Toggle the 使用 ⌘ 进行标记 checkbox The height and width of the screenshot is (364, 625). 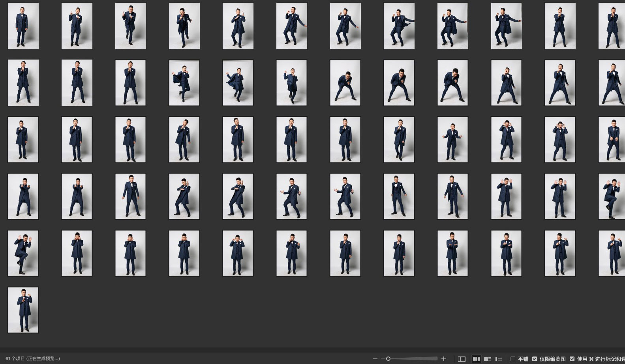572,359
